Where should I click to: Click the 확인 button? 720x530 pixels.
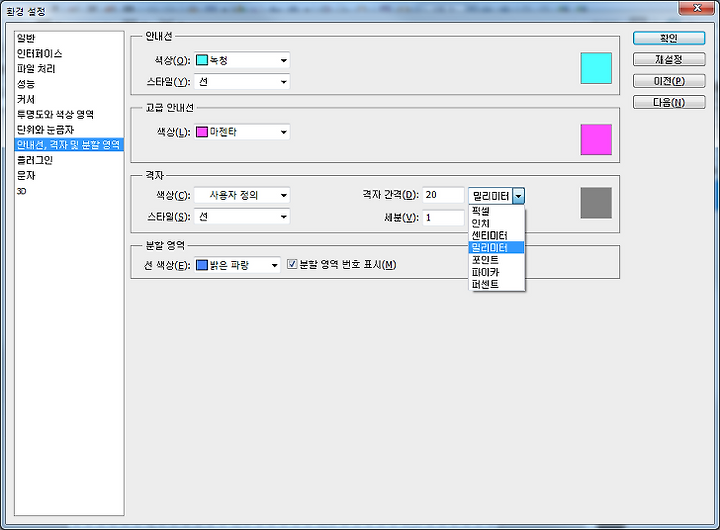669,38
